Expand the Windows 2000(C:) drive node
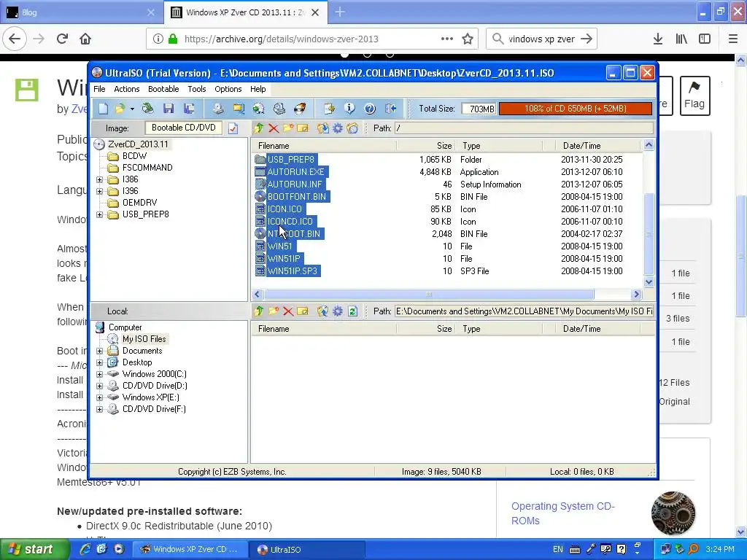747x560 pixels. point(99,374)
